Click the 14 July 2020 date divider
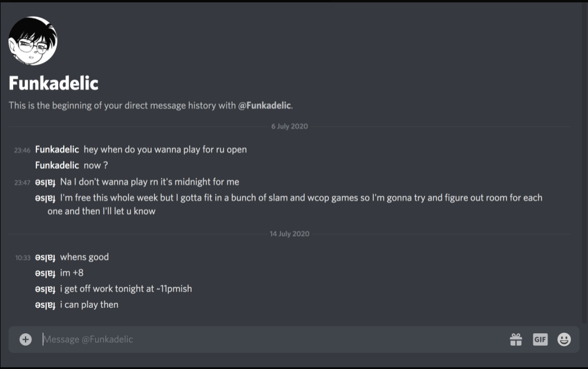588x369 pixels. pos(290,234)
